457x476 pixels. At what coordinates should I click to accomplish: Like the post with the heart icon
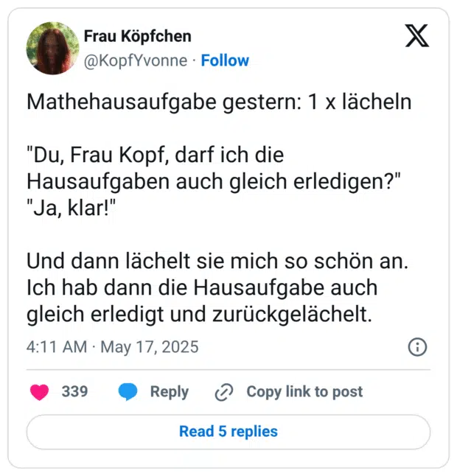[40, 392]
